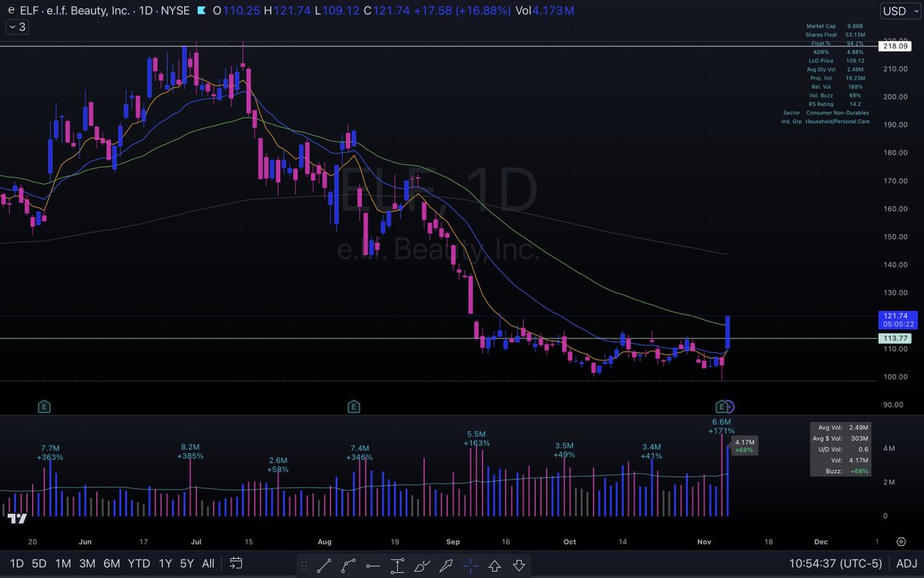Viewport: 924px width, 578px height.
Task: Click the 6.6M +171% volume label
Action: coord(721,426)
